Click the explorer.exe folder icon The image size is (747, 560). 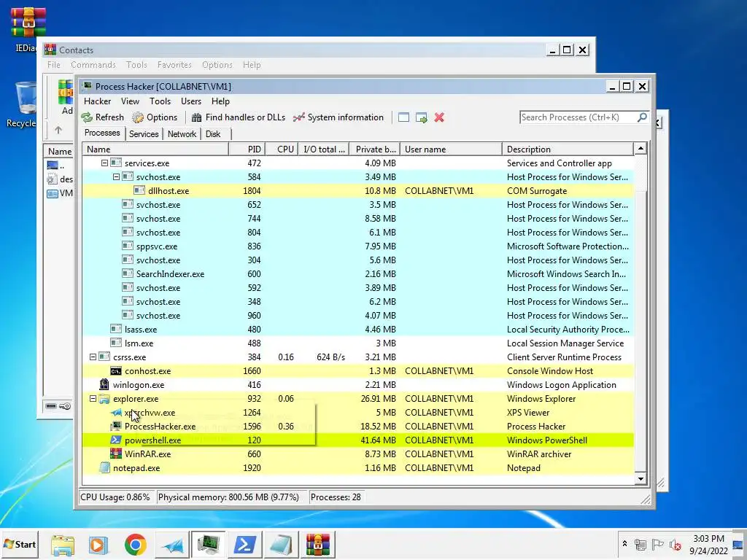coord(104,399)
